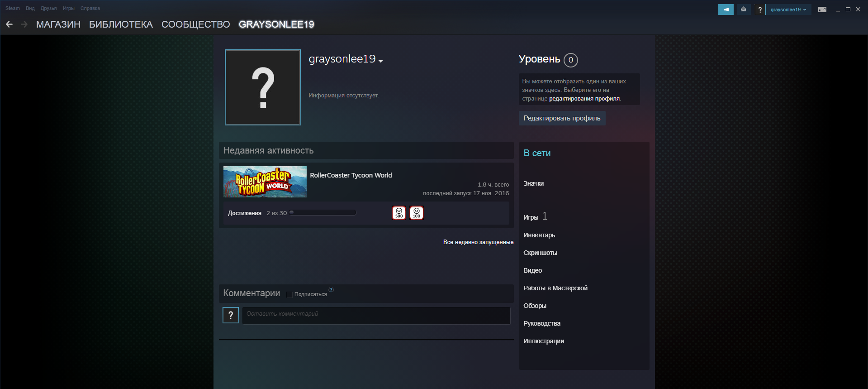Click the Оставить комментарий input field

(376, 316)
